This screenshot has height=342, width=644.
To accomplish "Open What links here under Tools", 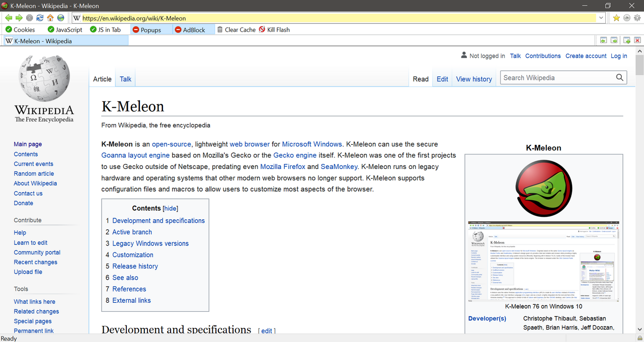I will point(34,302).
